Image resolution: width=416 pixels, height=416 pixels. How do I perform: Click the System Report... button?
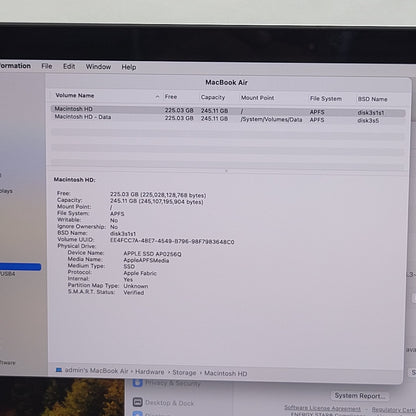359,396
